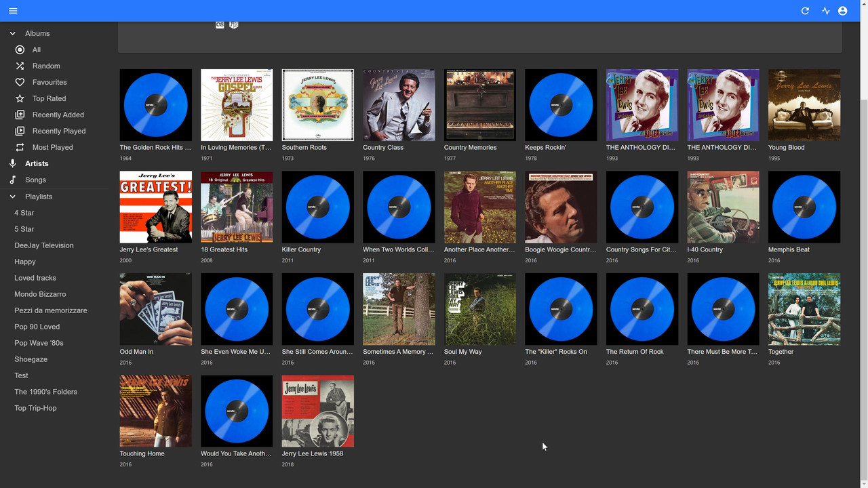Open the Southern Roots album cover
Image resolution: width=868 pixels, height=488 pixels.
coord(318,105)
